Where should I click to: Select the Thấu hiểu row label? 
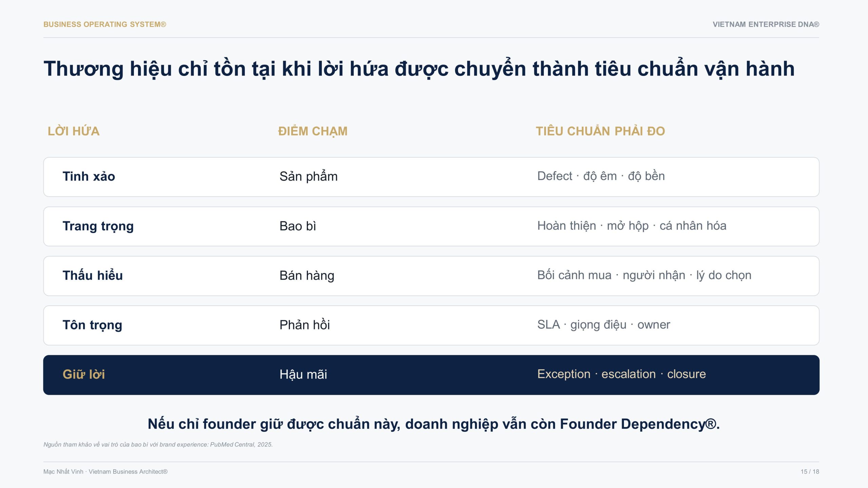pyautogui.click(x=93, y=276)
